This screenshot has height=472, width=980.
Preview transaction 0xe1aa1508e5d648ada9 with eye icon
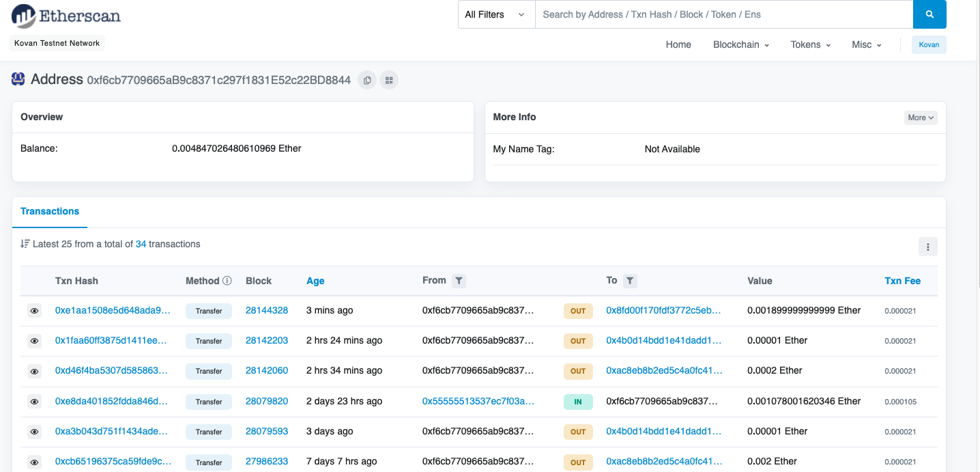click(34, 311)
